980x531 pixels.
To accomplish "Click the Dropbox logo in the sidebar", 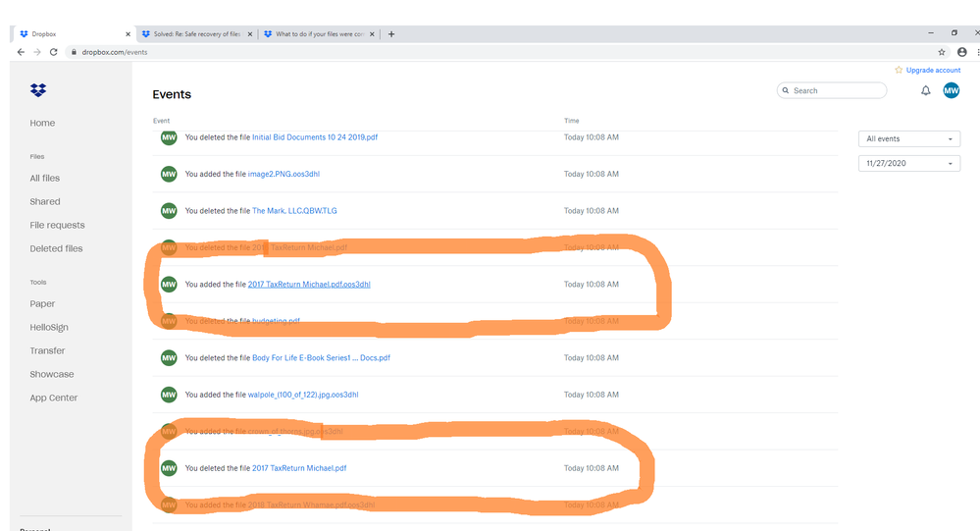I will coord(38,90).
